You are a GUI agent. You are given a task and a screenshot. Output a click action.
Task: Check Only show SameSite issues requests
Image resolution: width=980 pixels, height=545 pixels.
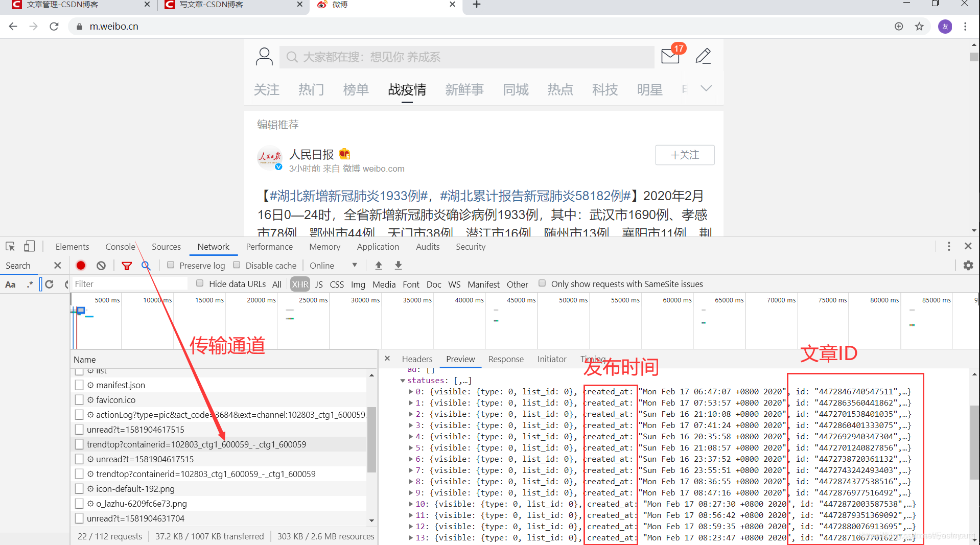(542, 283)
